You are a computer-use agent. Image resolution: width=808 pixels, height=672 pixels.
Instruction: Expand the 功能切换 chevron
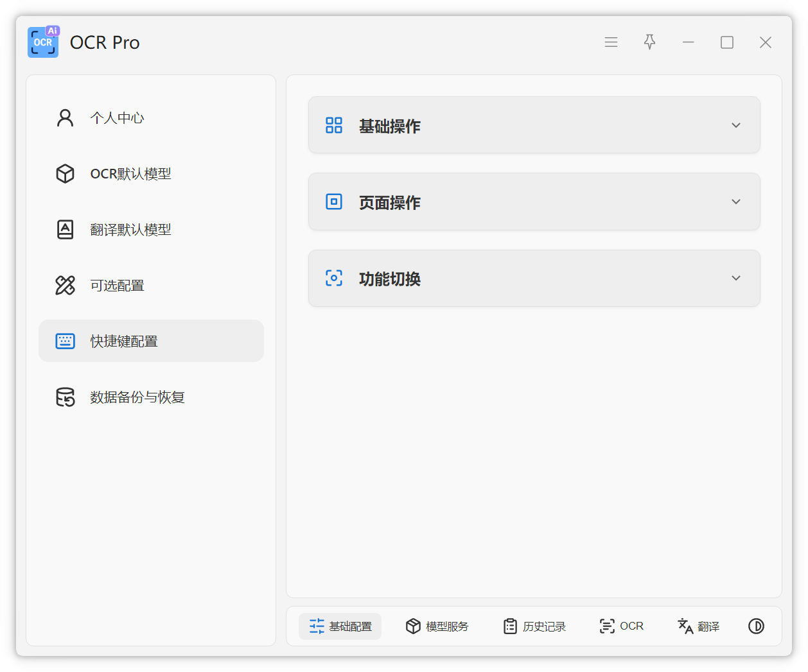click(736, 278)
